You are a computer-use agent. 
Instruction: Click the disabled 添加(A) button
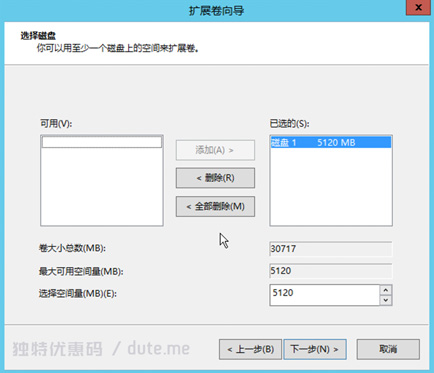215,150
